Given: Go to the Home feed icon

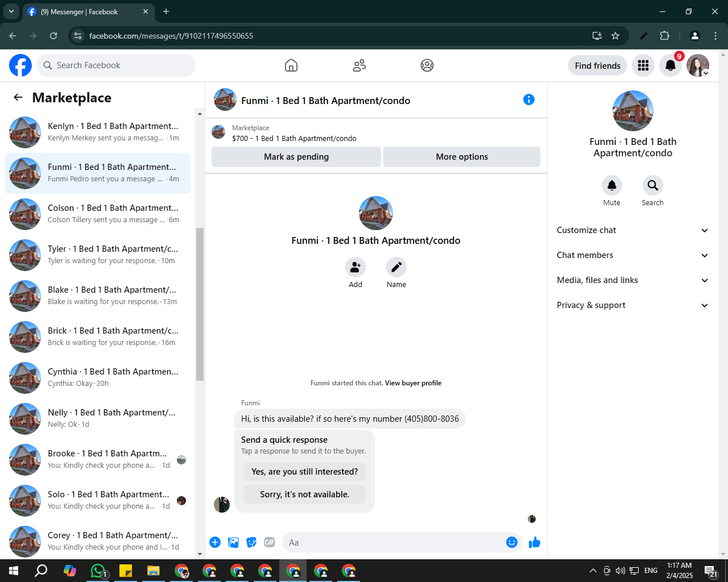Looking at the screenshot, I should [291, 65].
